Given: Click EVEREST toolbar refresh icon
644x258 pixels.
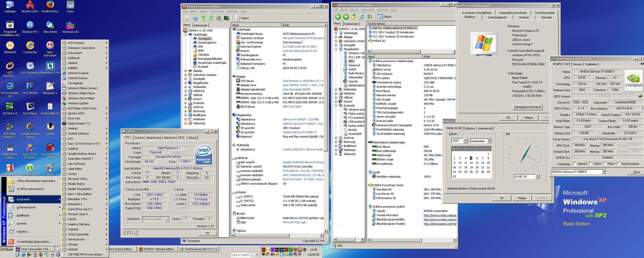Looking at the screenshot, I should [x=361, y=17].
